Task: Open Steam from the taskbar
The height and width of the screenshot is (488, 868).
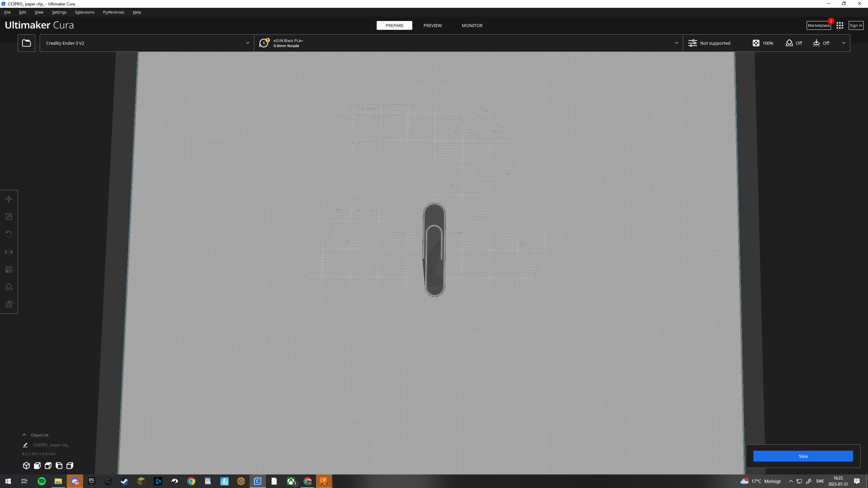Action: (x=125, y=481)
